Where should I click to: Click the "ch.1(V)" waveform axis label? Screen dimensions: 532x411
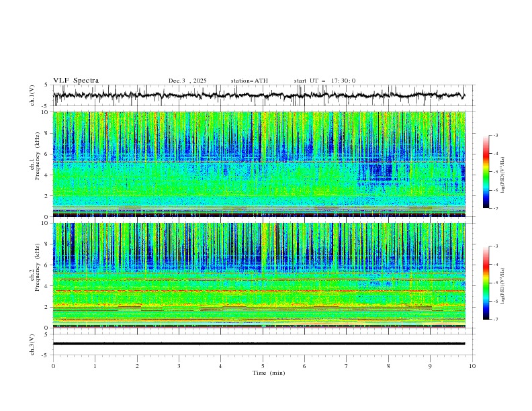click(x=32, y=95)
